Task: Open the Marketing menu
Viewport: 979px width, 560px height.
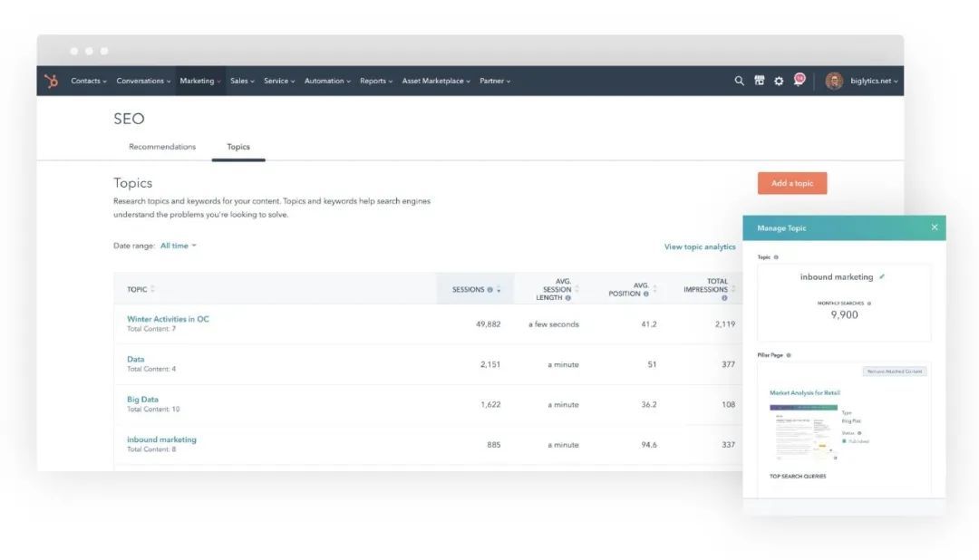Action: click(199, 81)
